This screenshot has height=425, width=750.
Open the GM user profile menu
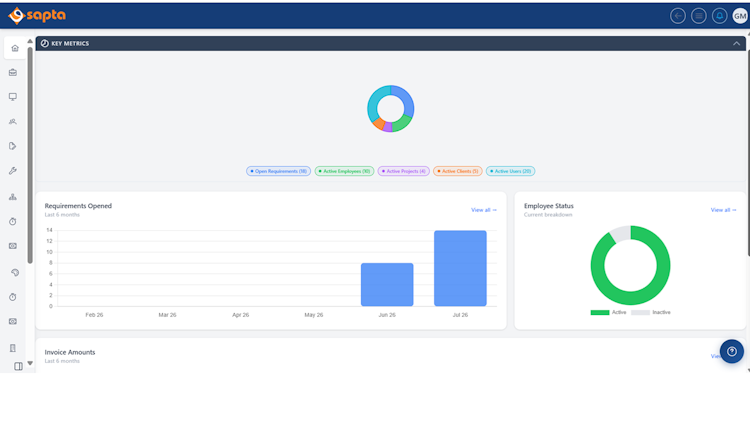(740, 16)
